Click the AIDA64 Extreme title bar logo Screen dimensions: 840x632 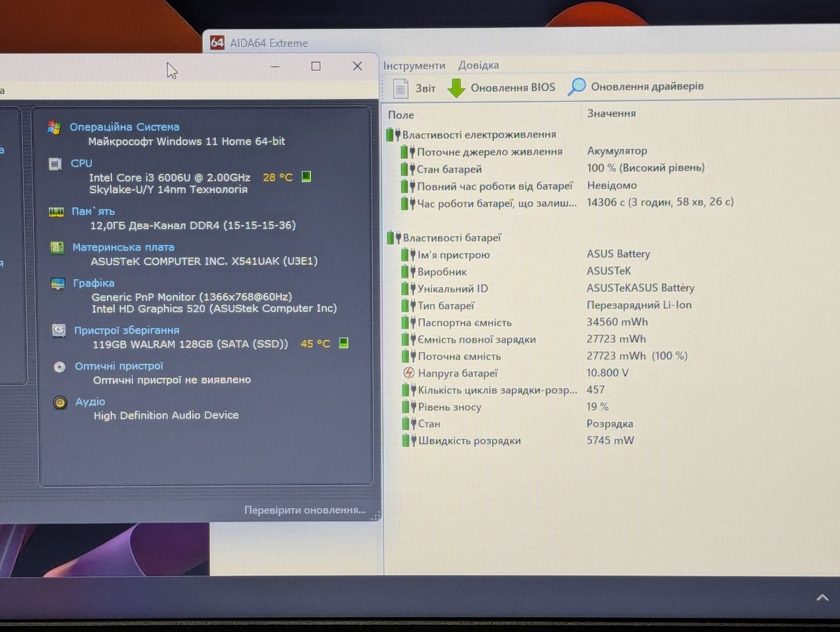coord(217,43)
